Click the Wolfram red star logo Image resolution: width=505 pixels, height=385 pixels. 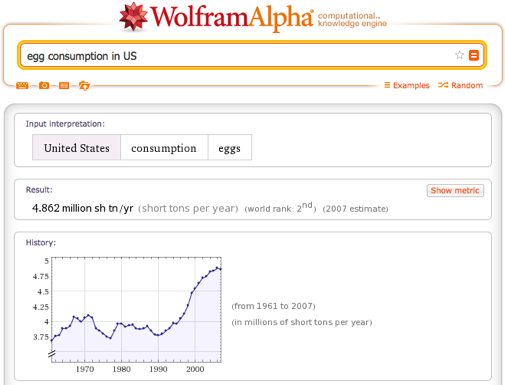[133, 16]
